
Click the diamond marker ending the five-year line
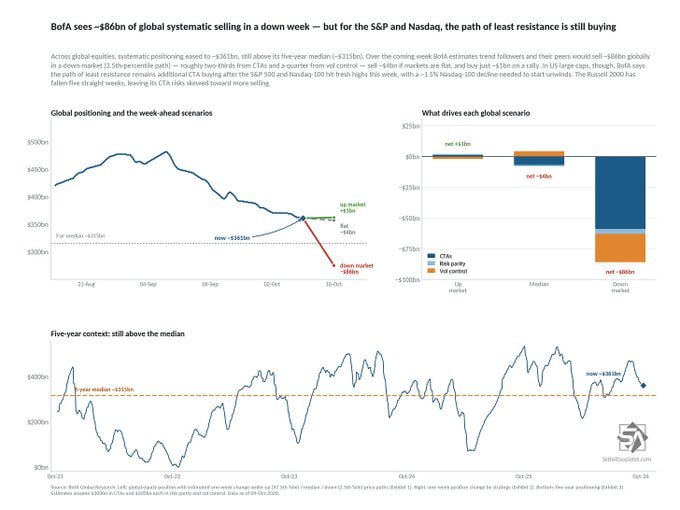click(x=643, y=385)
